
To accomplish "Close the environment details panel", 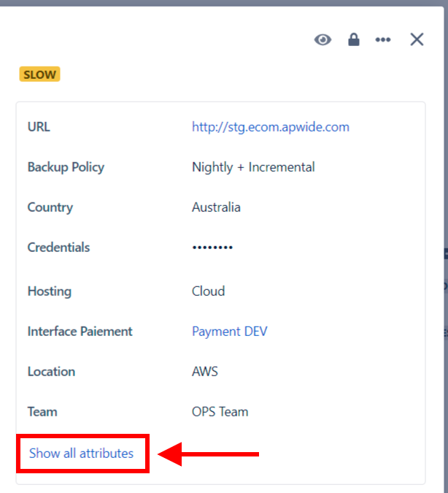I will pyautogui.click(x=417, y=39).
